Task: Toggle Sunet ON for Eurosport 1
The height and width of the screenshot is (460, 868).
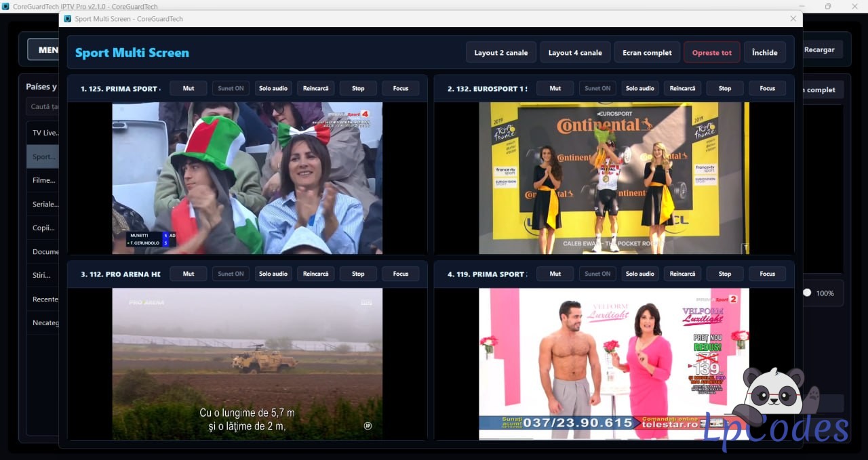Action: tap(597, 88)
